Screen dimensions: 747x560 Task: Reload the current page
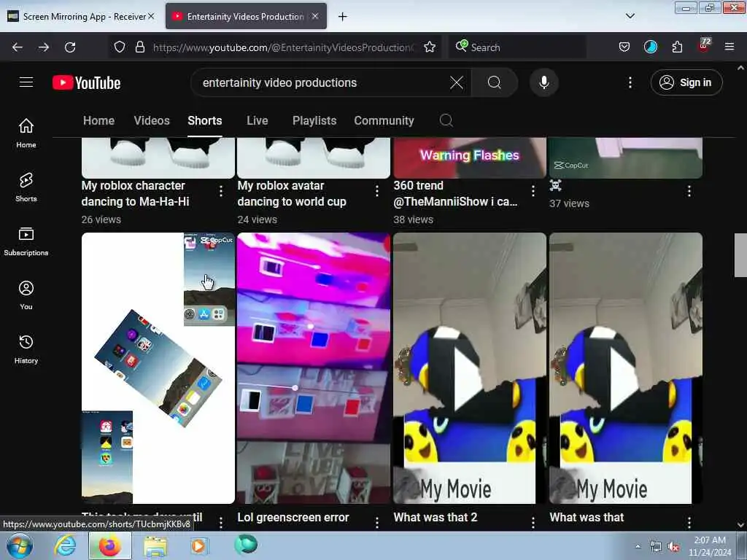[x=70, y=47]
